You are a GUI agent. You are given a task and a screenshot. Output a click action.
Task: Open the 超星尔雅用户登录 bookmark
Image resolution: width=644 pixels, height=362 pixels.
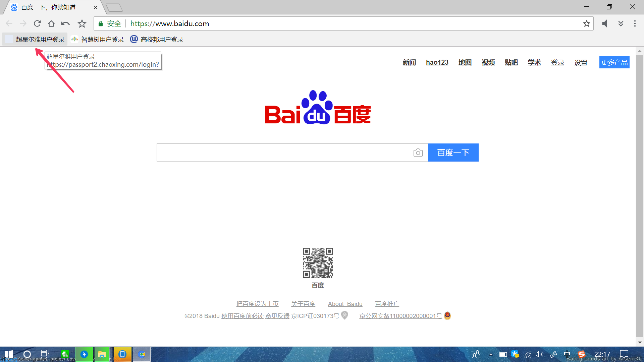pyautogui.click(x=35, y=40)
